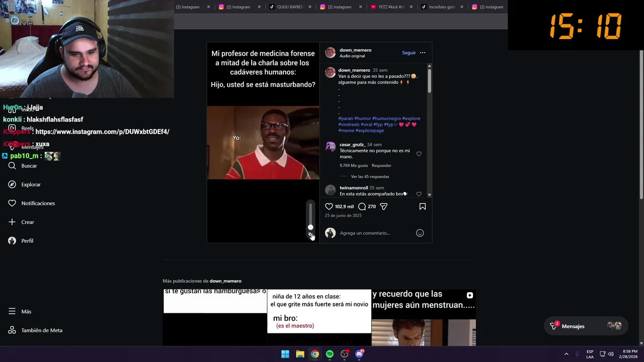Click the 9.769 Me gusta comment count
The width and height of the screenshot is (644, 362).
click(354, 165)
